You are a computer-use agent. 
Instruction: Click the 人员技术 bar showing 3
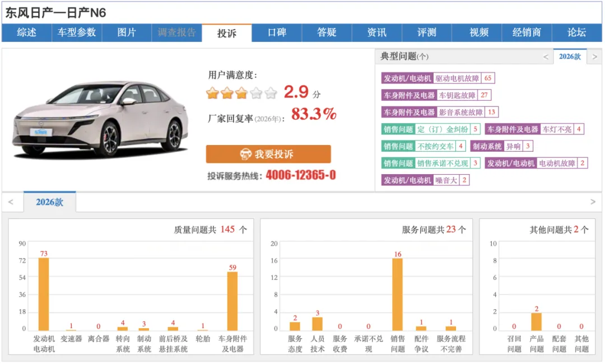point(317,324)
